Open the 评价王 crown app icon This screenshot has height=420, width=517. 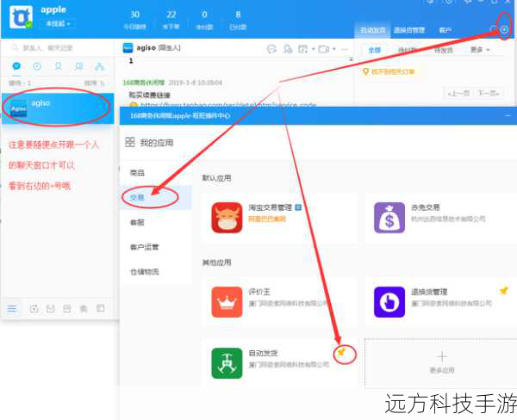pos(227,302)
